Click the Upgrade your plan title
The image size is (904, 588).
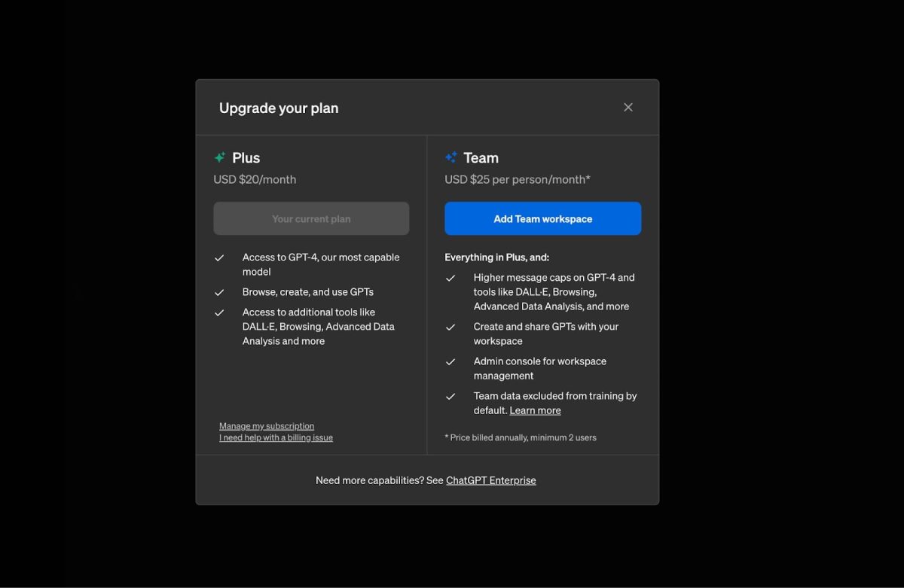pyautogui.click(x=279, y=108)
